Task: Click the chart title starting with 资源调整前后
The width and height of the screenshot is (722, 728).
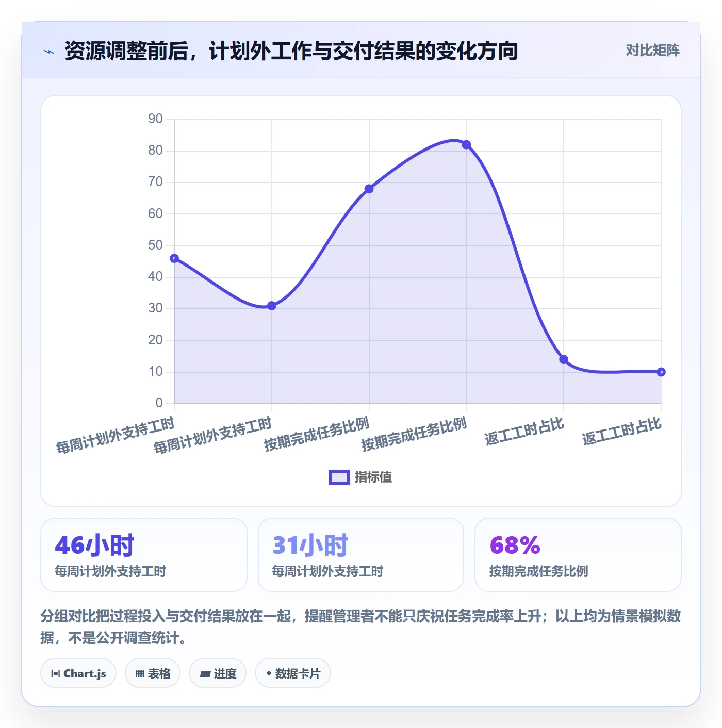Action: (291, 51)
